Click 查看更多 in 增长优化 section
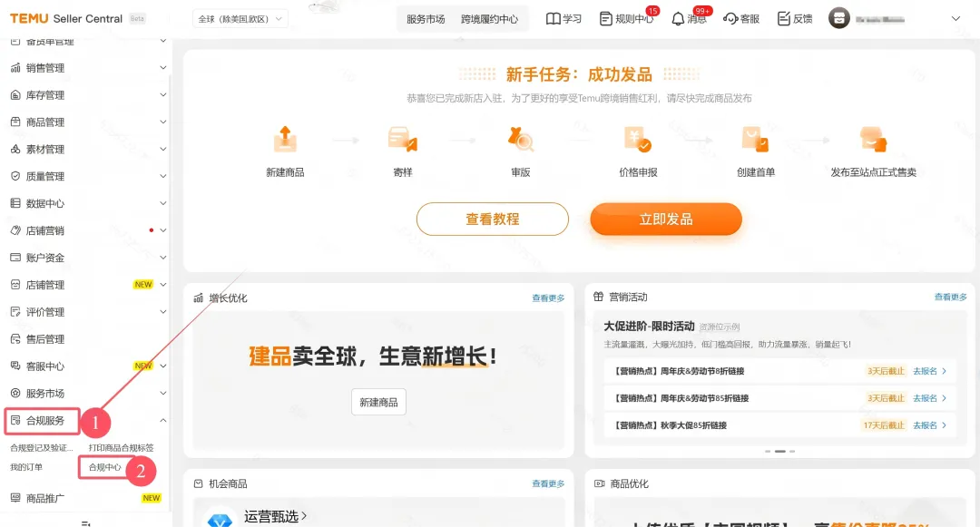980x527 pixels. click(548, 298)
